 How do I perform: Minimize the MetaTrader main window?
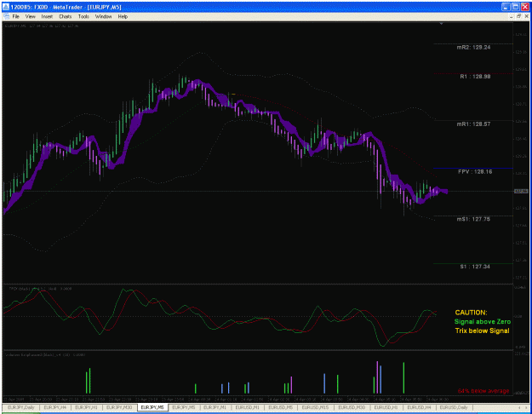click(x=506, y=7)
